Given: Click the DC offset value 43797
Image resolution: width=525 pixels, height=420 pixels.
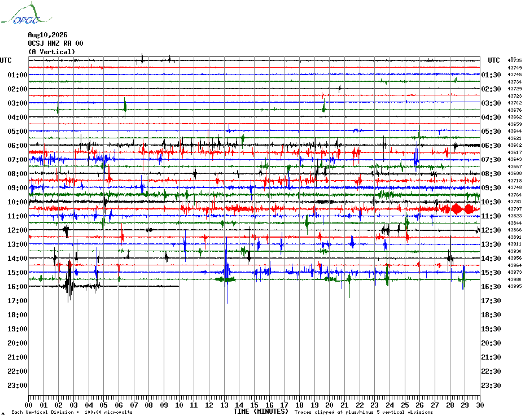Looking at the screenshot, I should (515, 209).
